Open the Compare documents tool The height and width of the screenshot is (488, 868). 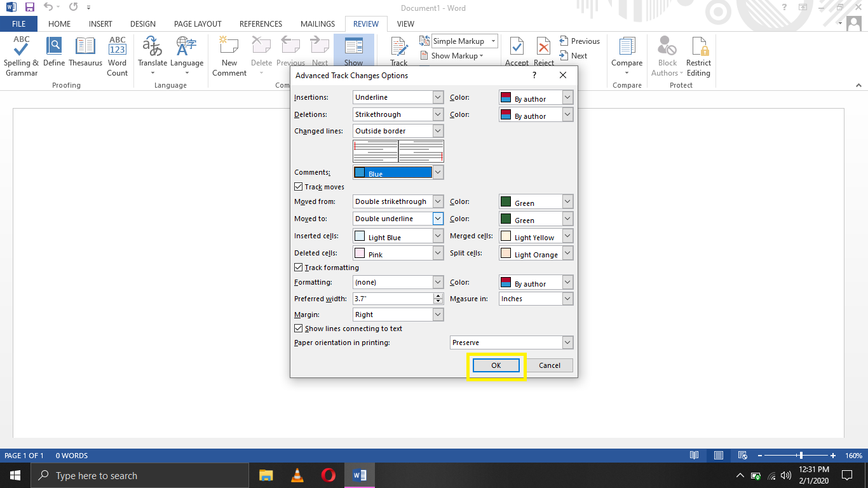(x=627, y=57)
